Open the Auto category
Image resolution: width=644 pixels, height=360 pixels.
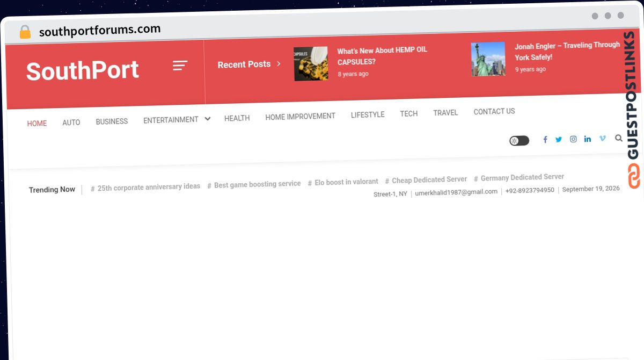71,123
